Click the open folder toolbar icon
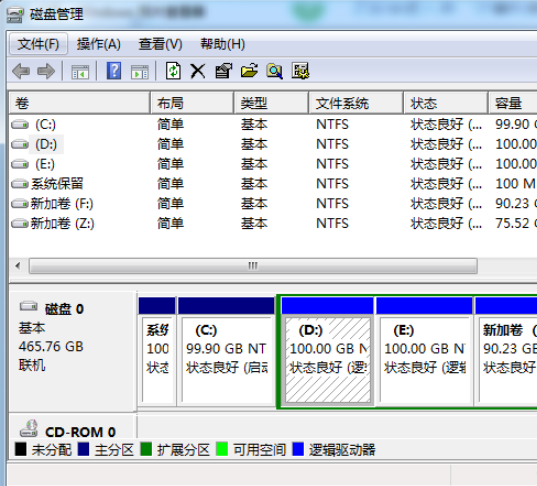537x486 pixels. tap(249, 71)
